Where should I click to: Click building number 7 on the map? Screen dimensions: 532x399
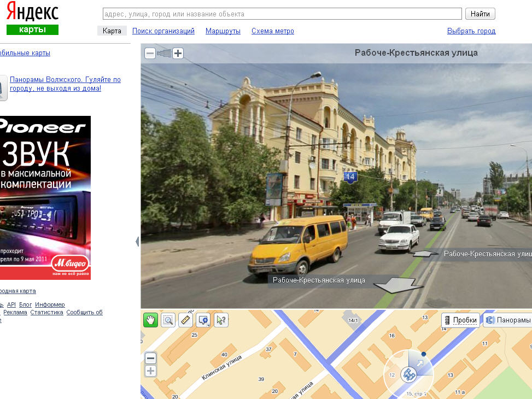tap(295, 354)
